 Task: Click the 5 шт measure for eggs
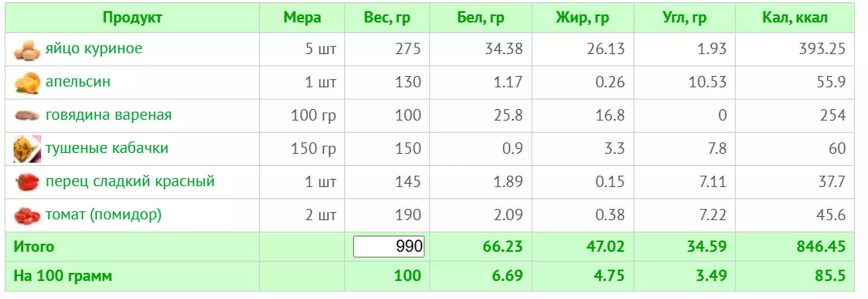(320, 49)
